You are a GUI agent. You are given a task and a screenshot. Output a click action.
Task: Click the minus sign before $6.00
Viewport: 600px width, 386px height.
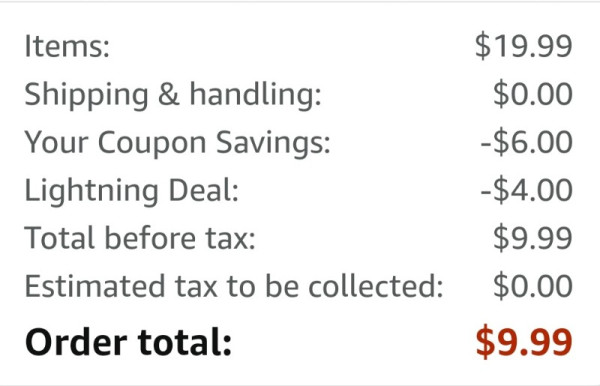486,145
